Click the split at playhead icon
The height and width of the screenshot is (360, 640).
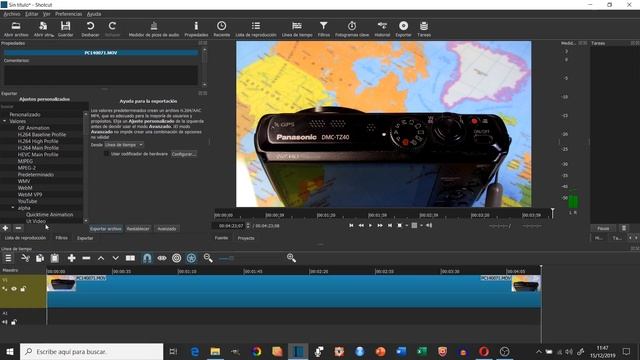(130, 258)
